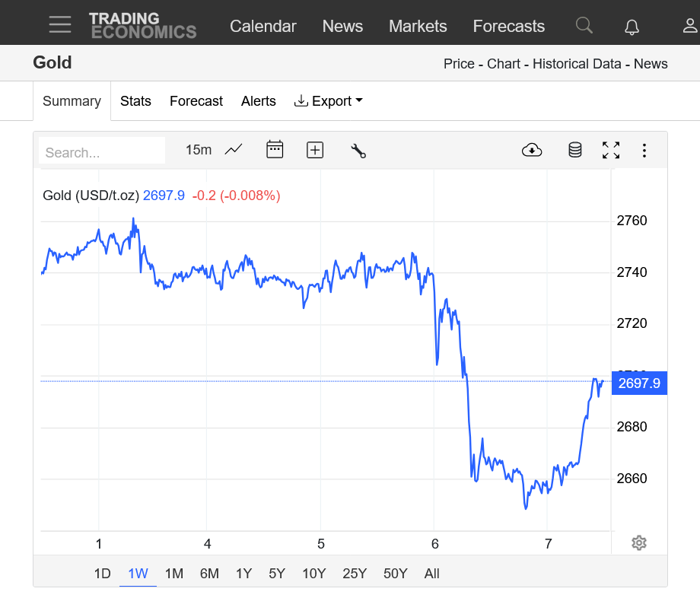Change chart type with line icon
Image resolution: width=700 pixels, height=614 pixels.
(234, 150)
